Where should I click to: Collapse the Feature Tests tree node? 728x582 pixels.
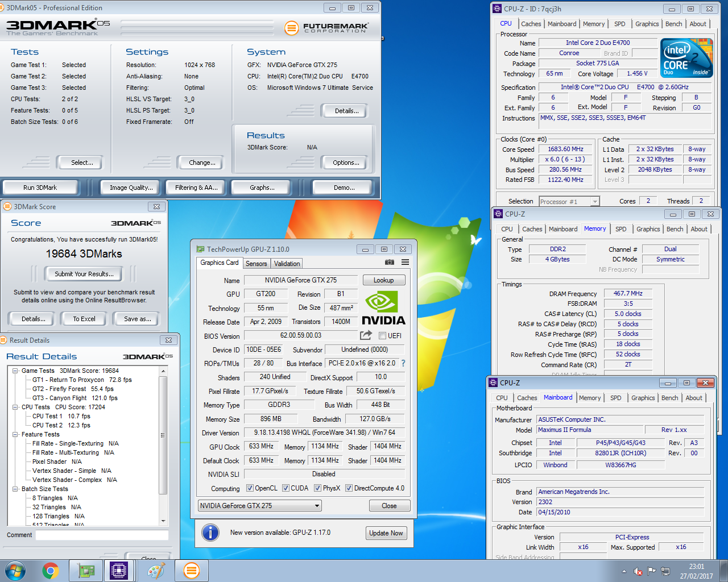[15, 434]
